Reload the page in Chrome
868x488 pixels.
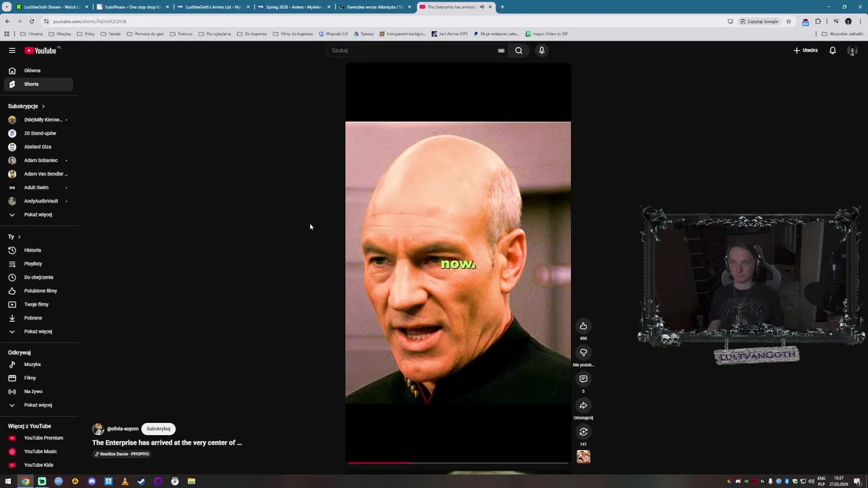click(x=31, y=21)
